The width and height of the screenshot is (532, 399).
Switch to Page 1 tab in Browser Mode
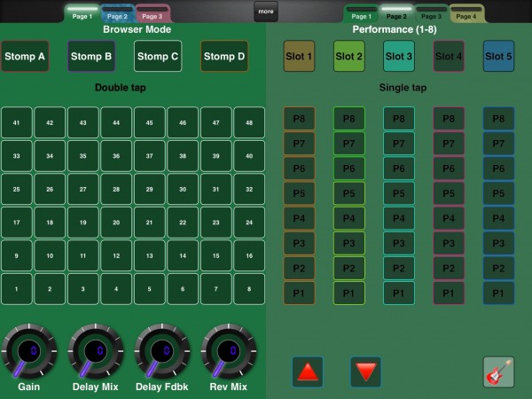[x=82, y=13]
